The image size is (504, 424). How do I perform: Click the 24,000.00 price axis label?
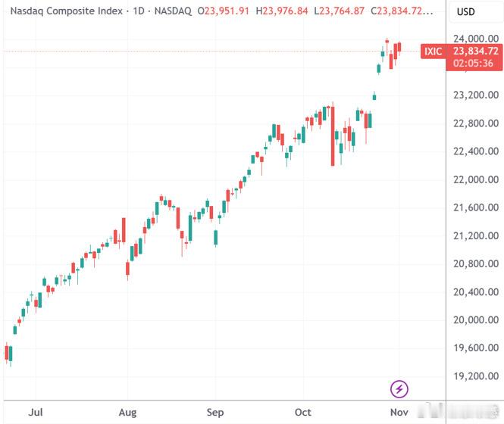[476, 39]
